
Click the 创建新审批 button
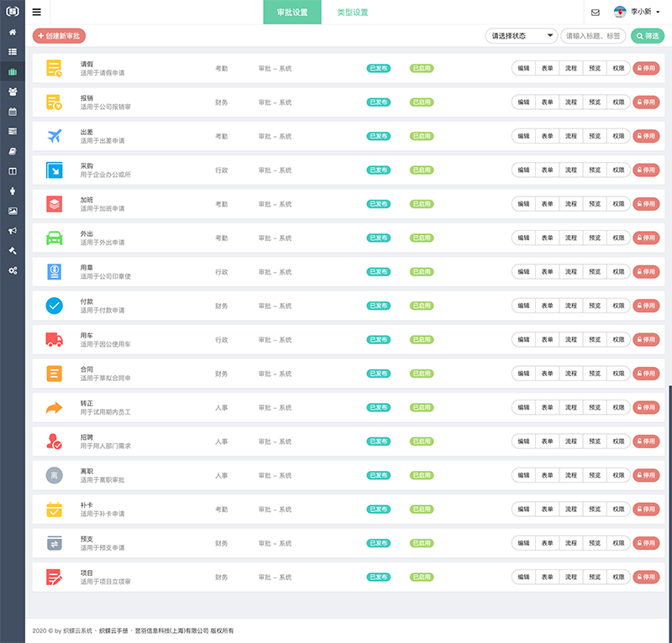click(x=59, y=36)
